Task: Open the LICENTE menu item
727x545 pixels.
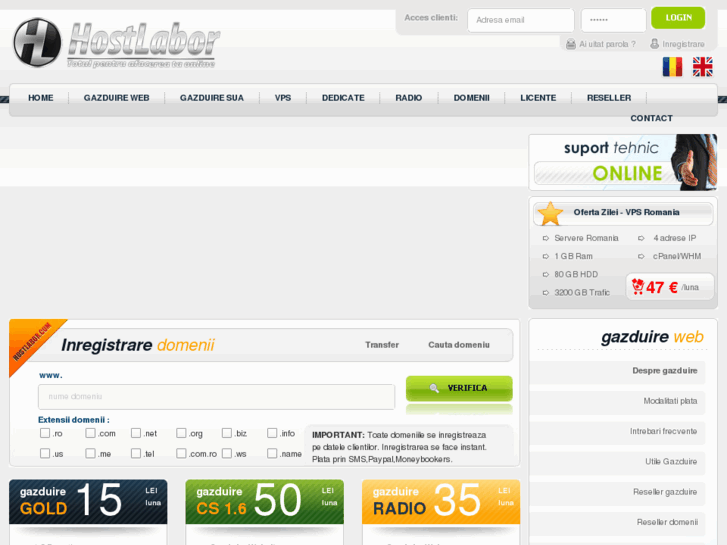Action: [x=538, y=98]
